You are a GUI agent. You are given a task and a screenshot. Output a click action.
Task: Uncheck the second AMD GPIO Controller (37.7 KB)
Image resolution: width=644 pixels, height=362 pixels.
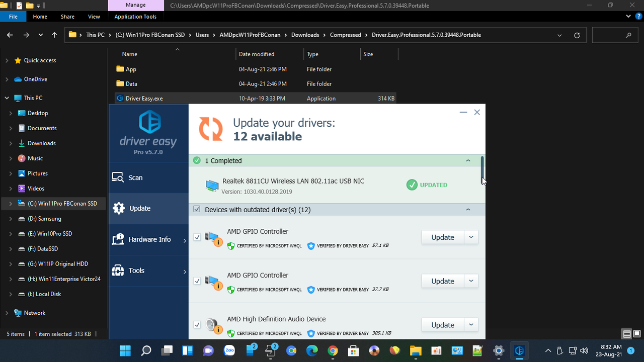[x=197, y=281]
